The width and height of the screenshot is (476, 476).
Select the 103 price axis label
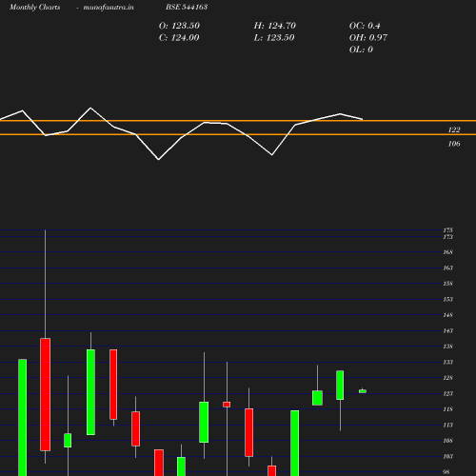(x=448, y=457)
